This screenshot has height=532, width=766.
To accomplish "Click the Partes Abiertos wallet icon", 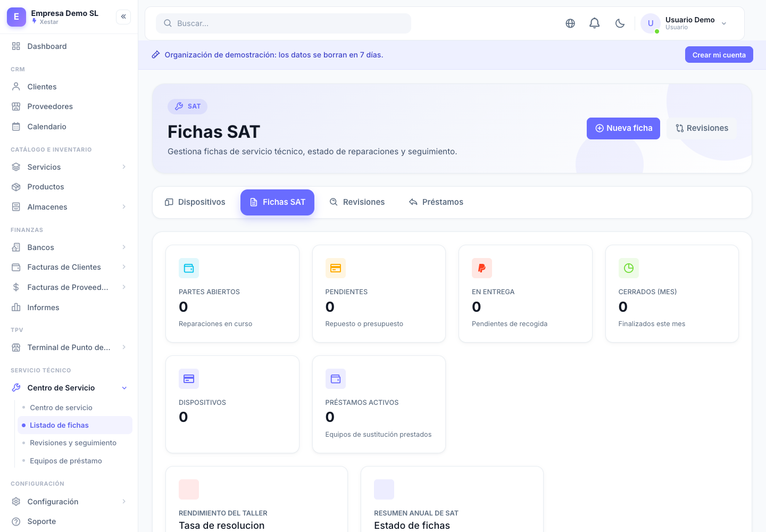I will point(189,268).
